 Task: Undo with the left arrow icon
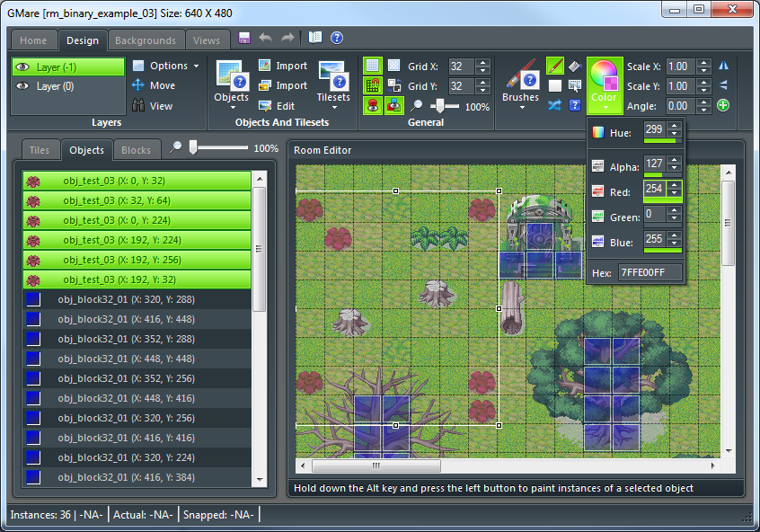pyautogui.click(x=266, y=38)
